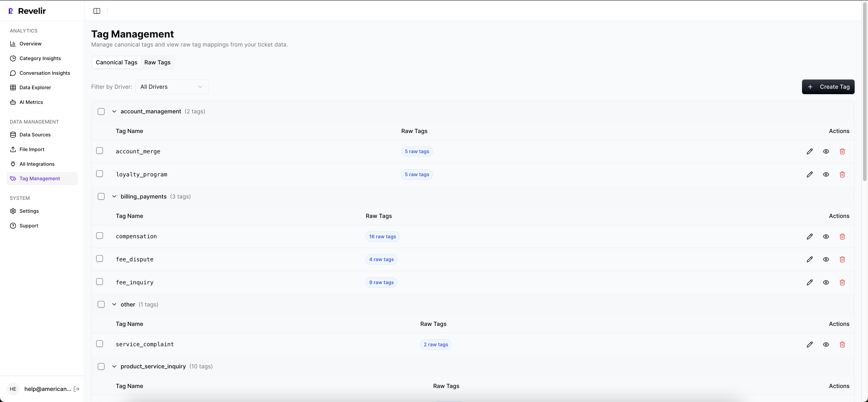Screen dimensions: 868x402
Task: Open the Data Explorer
Action: (x=35, y=87)
